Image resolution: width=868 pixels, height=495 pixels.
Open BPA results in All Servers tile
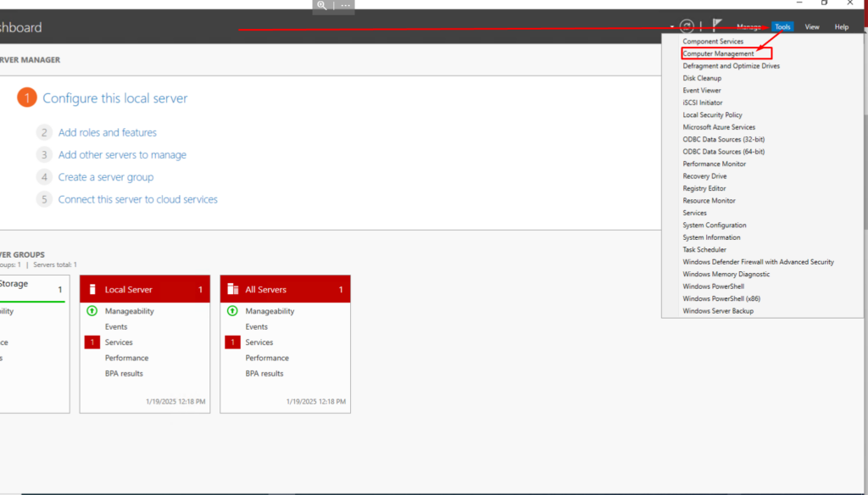(264, 374)
